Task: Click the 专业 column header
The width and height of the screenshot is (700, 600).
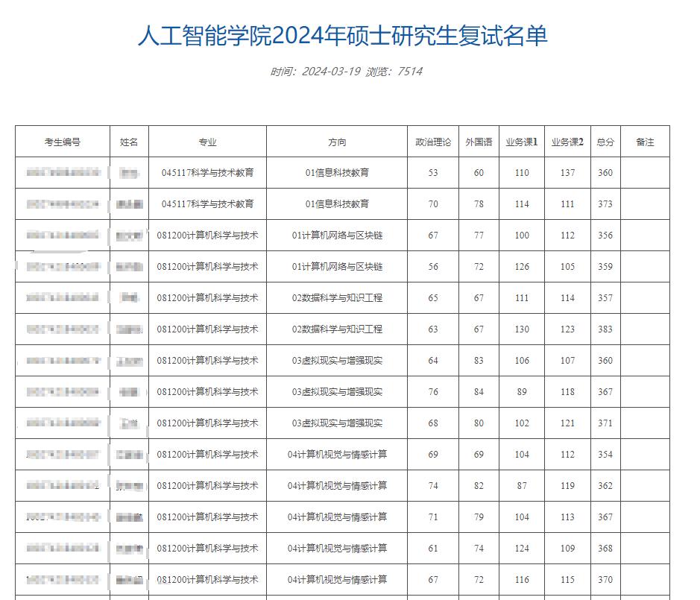Action: point(207,142)
